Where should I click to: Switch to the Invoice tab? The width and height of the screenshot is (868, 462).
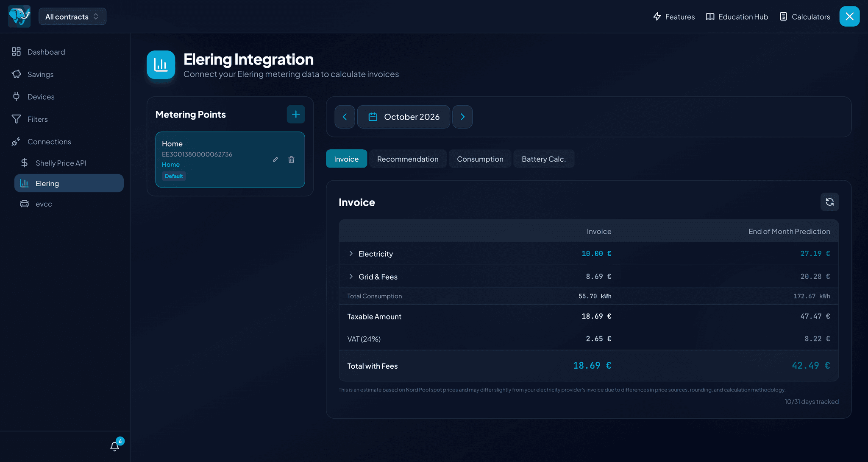[x=346, y=159]
